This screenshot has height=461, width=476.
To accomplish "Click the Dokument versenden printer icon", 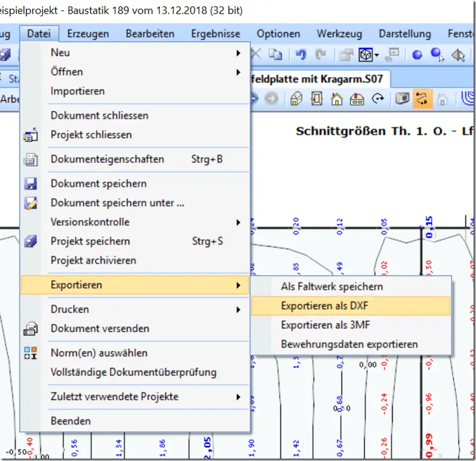I will (x=30, y=328).
